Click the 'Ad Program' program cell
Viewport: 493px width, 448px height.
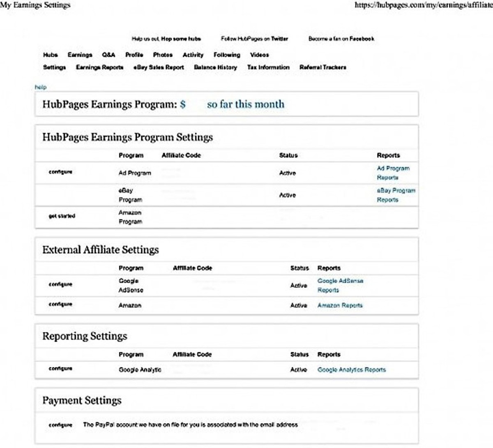pos(135,173)
